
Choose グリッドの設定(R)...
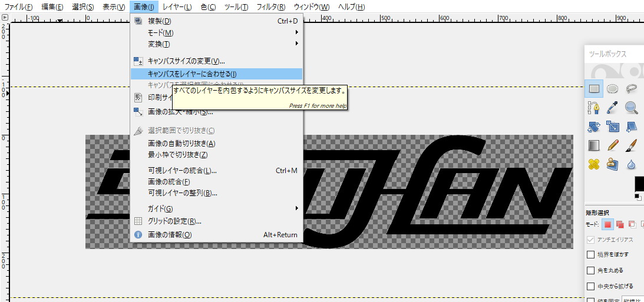216,221
